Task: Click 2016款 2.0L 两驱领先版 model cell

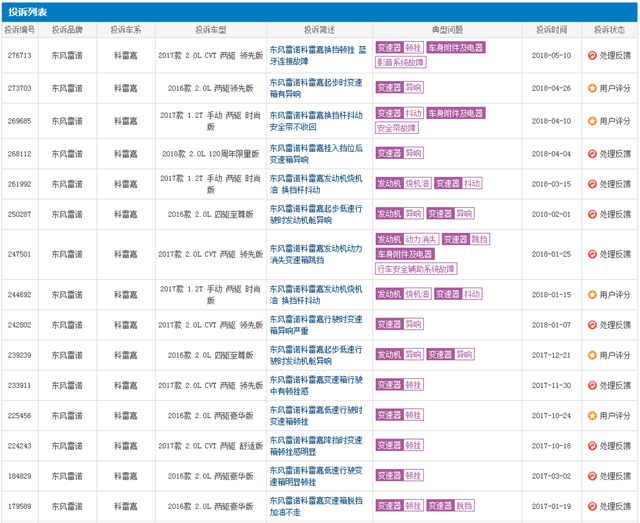Action: (211, 88)
